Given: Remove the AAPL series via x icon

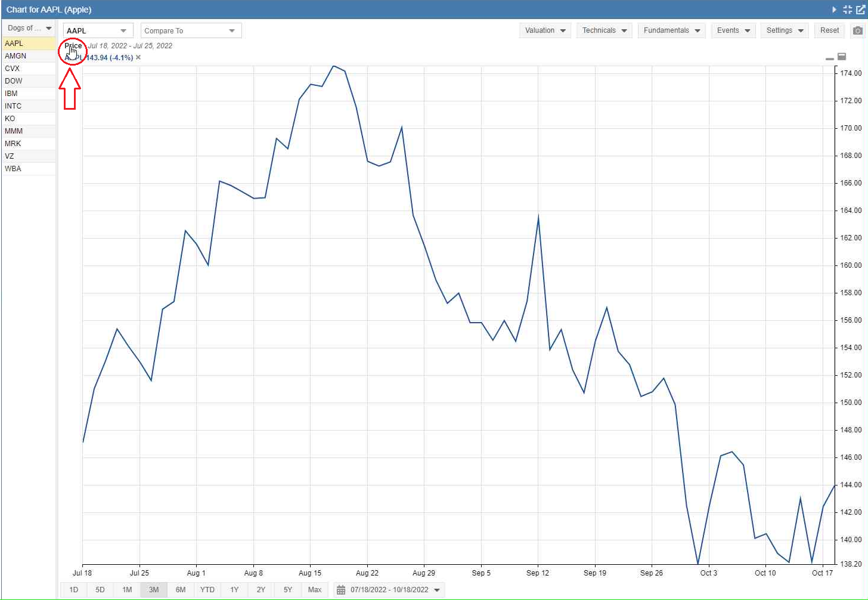Looking at the screenshot, I should [138, 57].
